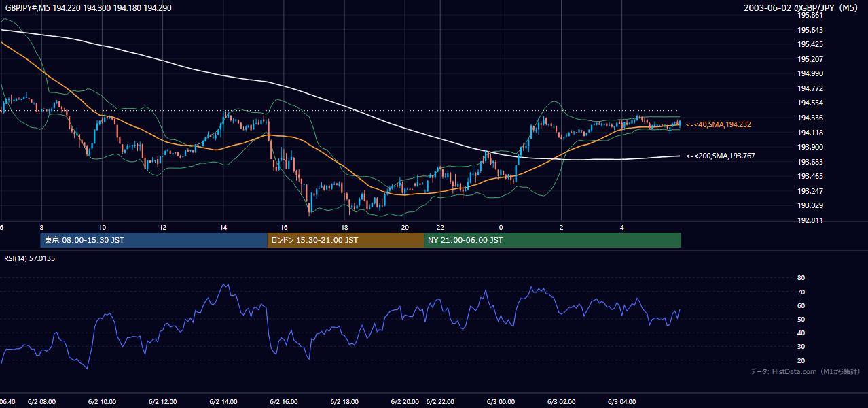The width and height of the screenshot is (868, 408).
Task: Click the 6/3 02:00 date label
Action: click(x=562, y=402)
